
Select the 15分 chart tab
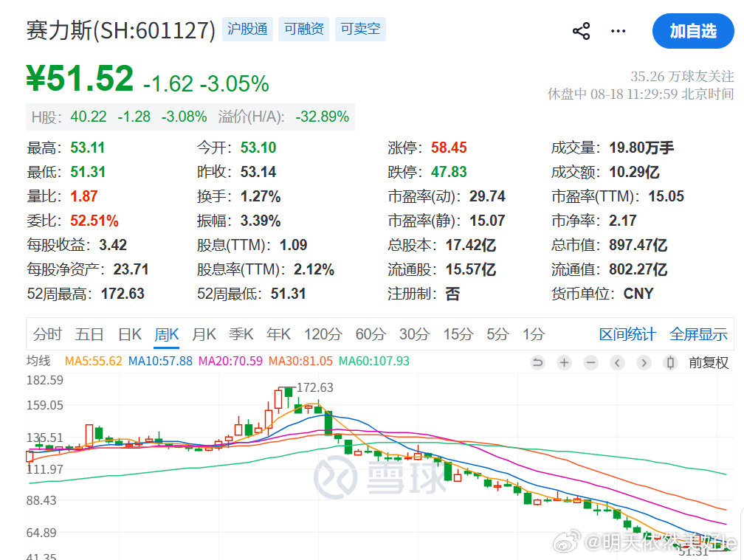click(458, 334)
